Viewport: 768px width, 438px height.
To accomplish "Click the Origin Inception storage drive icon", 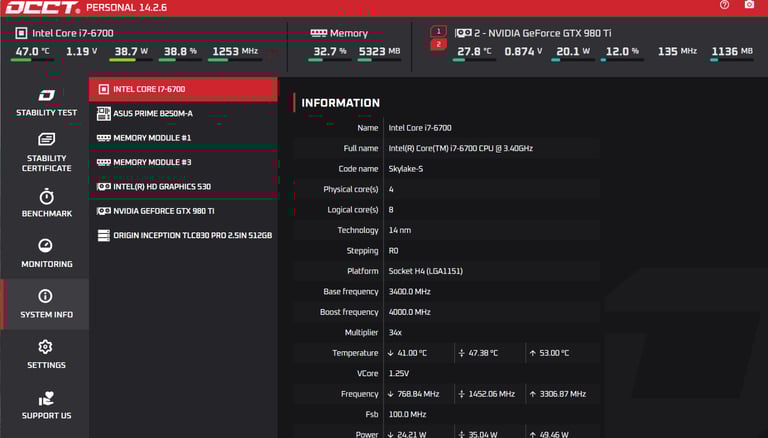I will (103, 236).
